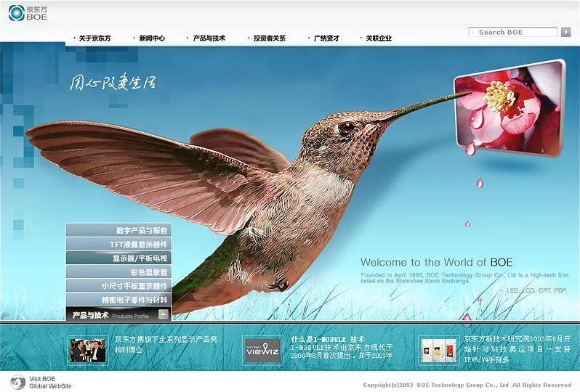The image size is (580, 392).
Task: Collapse the 产品与技术 panel arrow
Action: pos(163,314)
